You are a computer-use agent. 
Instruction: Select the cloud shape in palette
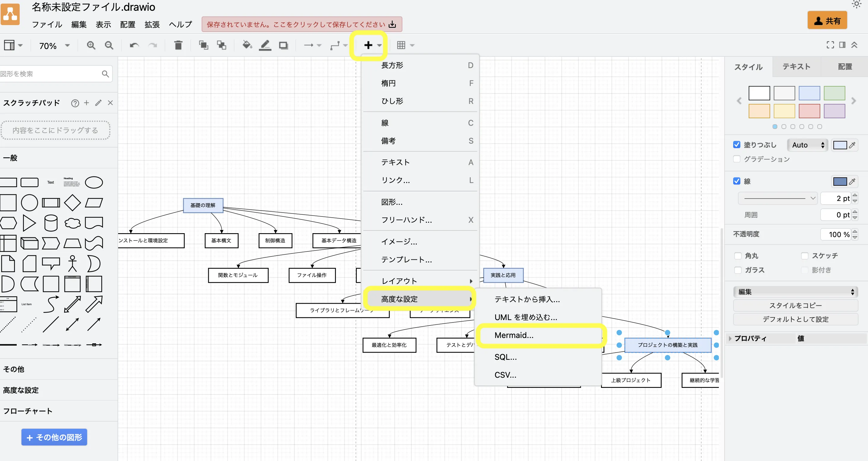point(72,223)
